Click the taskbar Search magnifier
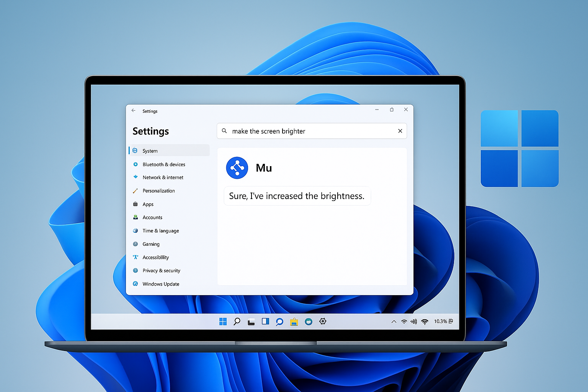 (x=237, y=322)
